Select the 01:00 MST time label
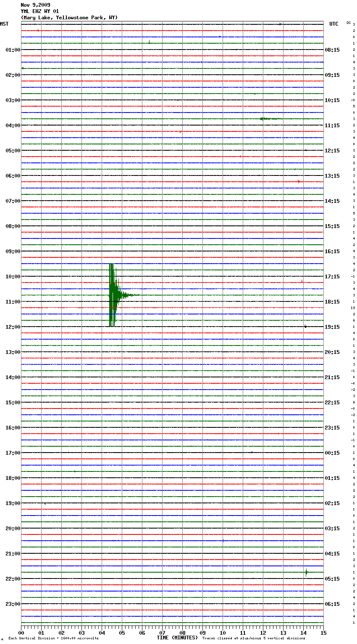 click(x=13, y=50)
